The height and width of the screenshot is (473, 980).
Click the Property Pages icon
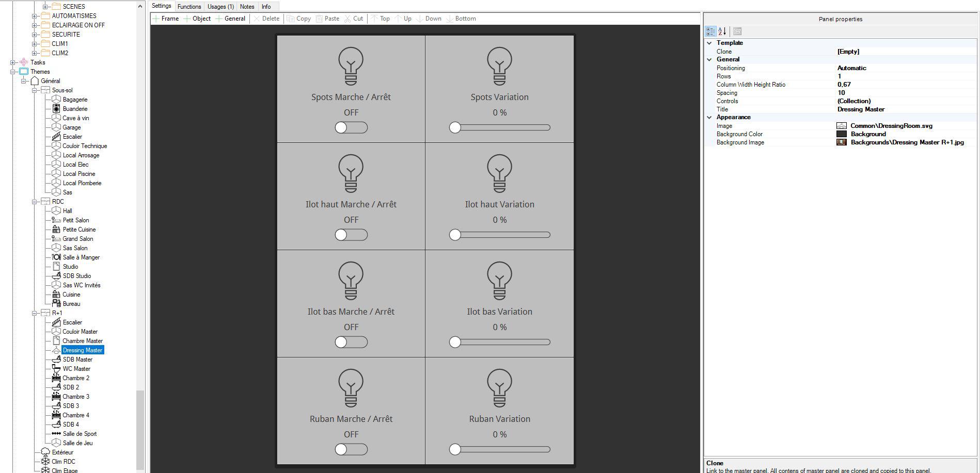(737, 31)
